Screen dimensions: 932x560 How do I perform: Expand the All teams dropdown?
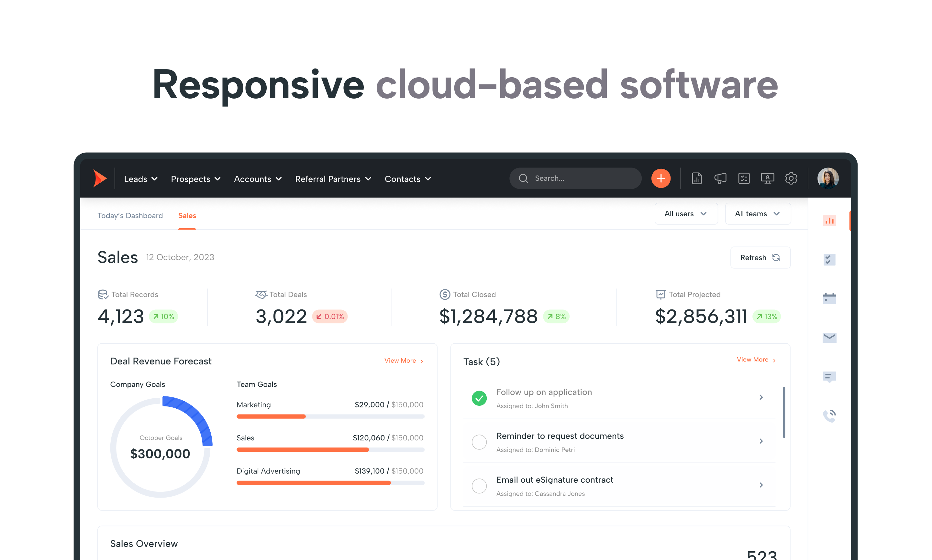coord(757,214)
